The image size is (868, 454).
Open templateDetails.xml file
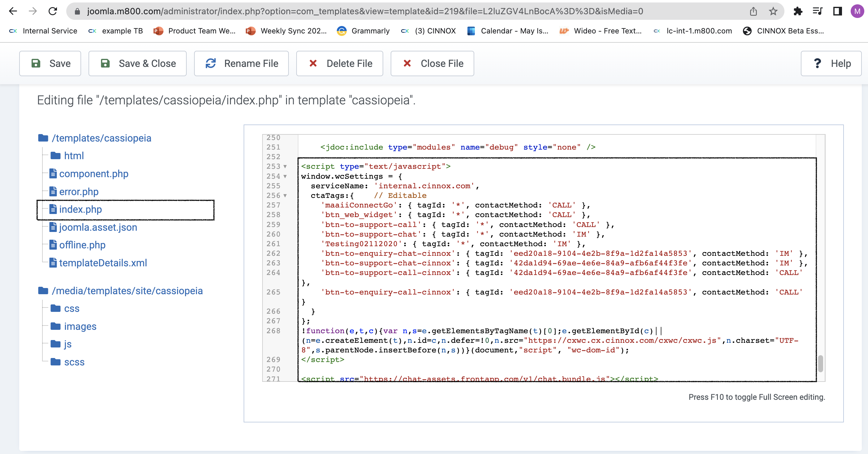pyautogui.click(x=103, y=263)
